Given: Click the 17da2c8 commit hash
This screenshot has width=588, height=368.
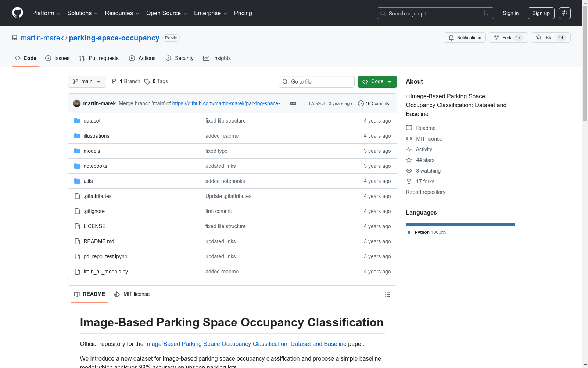Looking at the screenshot, I should (x=317, y=103).
